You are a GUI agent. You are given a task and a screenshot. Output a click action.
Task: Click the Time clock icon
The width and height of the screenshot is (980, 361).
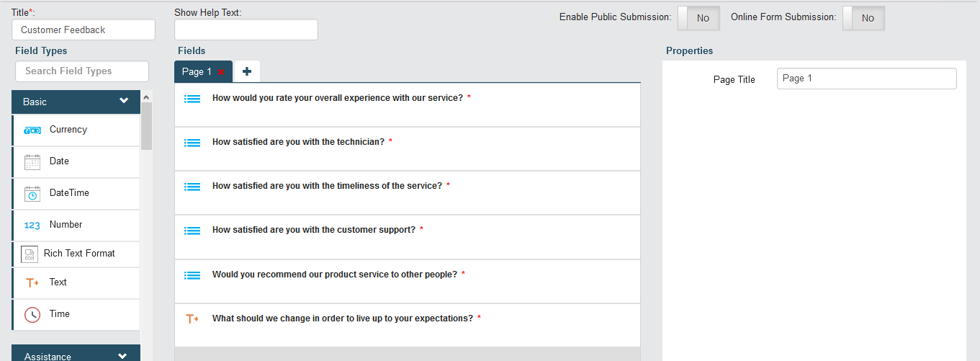coord(32,314)
